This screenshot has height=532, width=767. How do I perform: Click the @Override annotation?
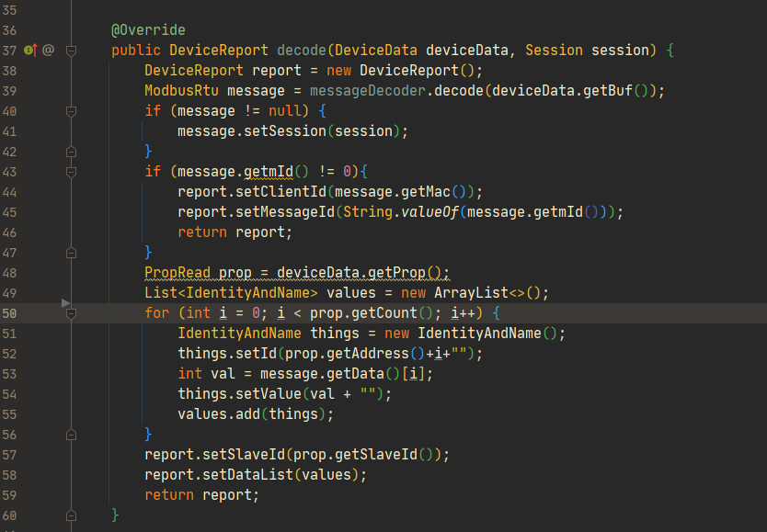point(148,30)
